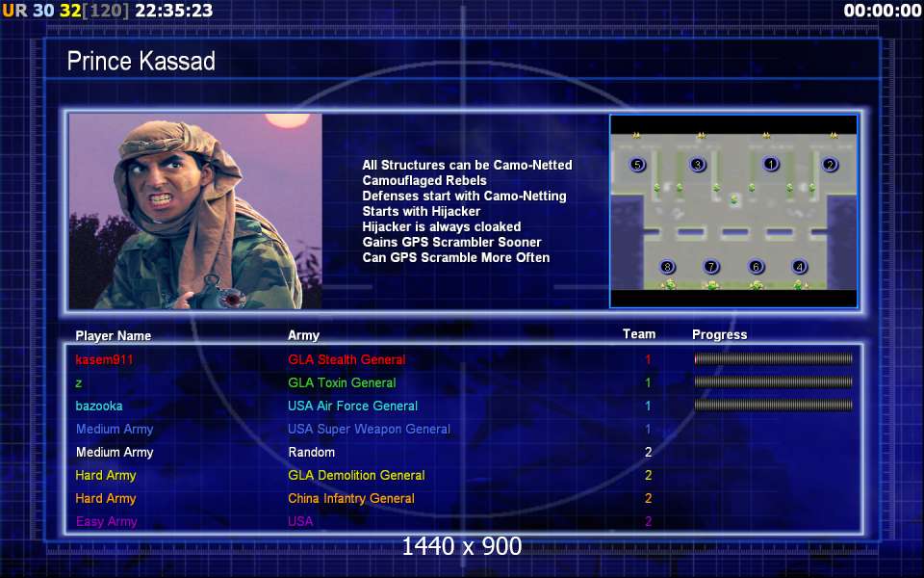Pick start position marker 3 on the map
This screenshot has height=578, width=924.
698,165
